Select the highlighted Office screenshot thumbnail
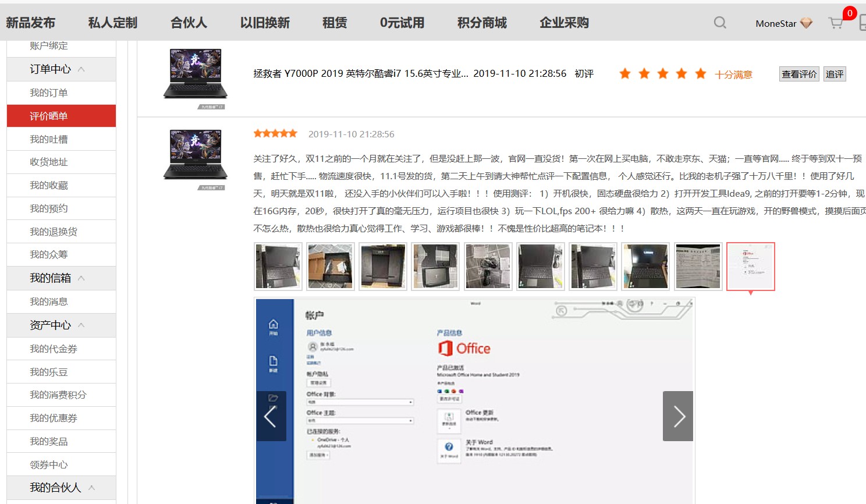Image resolution: width=866 pixels, height=504 pixels. [751, 267]
